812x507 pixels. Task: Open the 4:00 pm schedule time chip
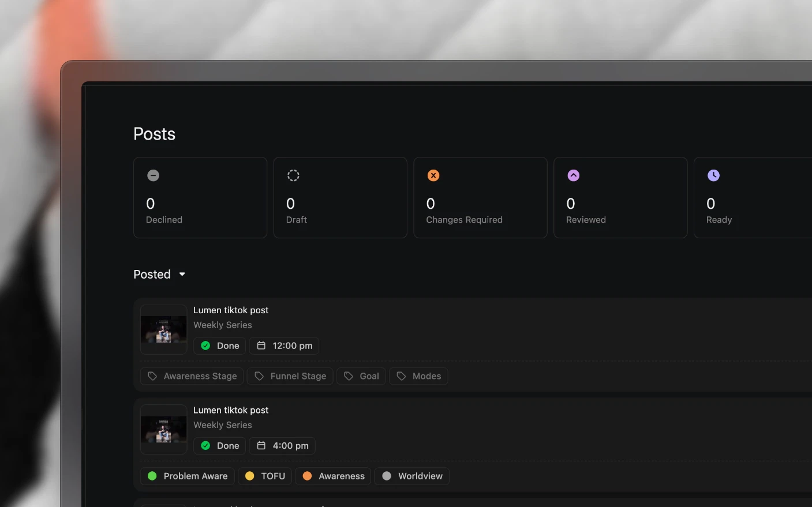click(282, 445)
